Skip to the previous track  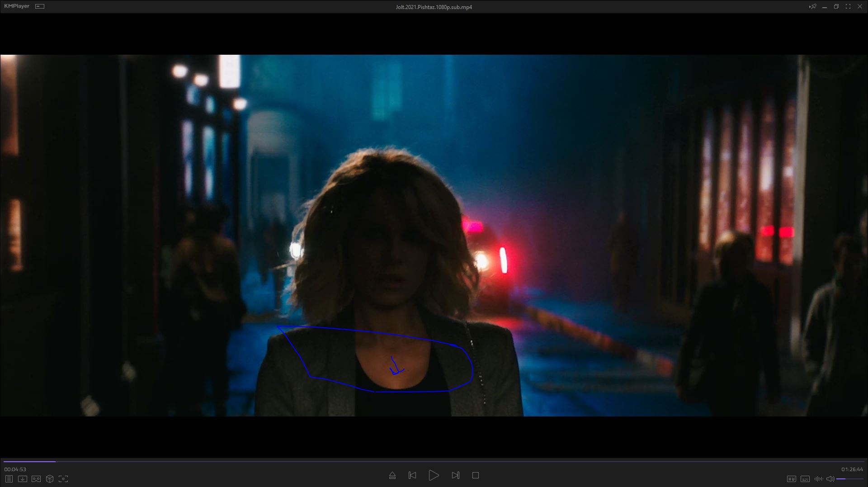[412, 475]
